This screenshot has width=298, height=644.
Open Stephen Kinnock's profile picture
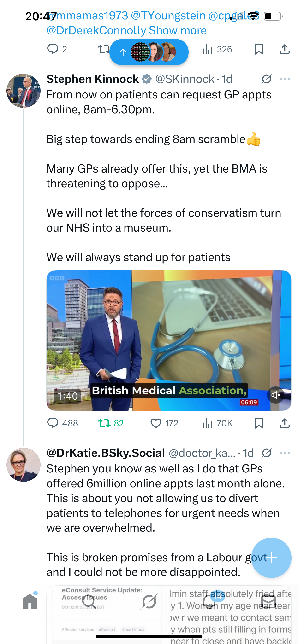pos(24,91)
